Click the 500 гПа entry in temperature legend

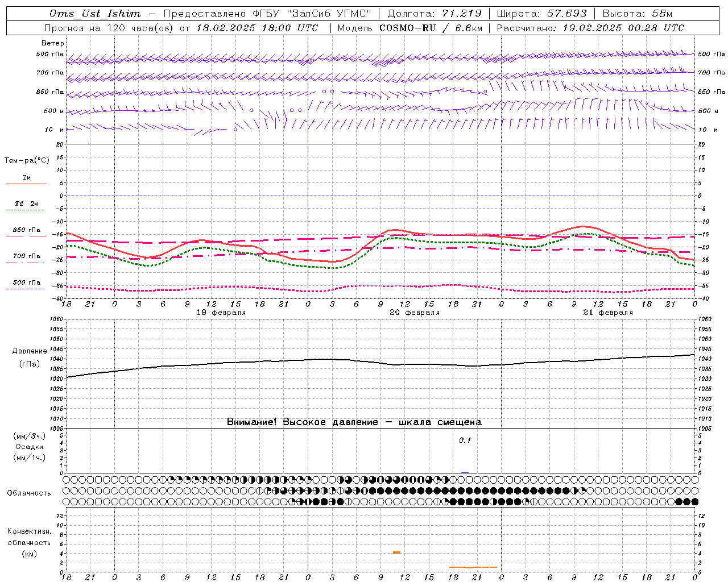pyautogui.click(x=27, y=282)
